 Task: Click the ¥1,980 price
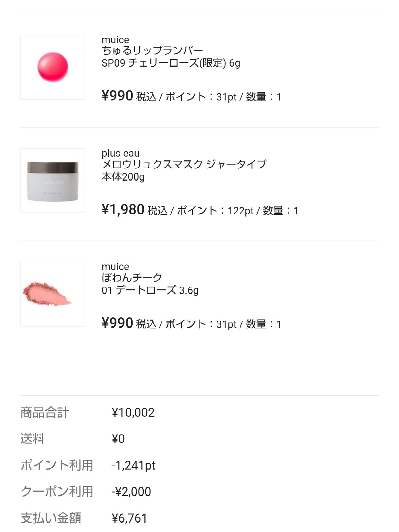[x=123, y=210]
